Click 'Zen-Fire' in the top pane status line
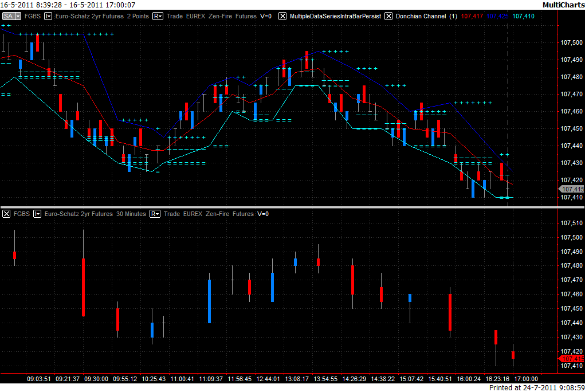 220,17
